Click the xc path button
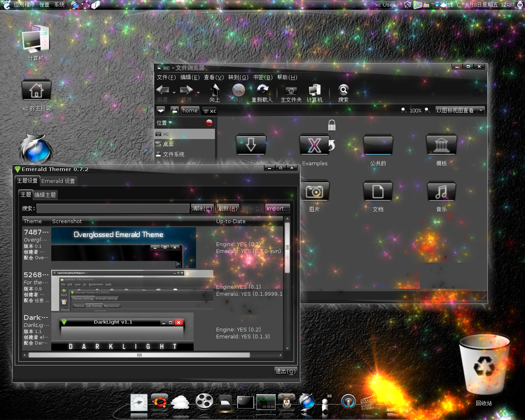The width and height of the screenshot is (525, 420). coord(209,111)
